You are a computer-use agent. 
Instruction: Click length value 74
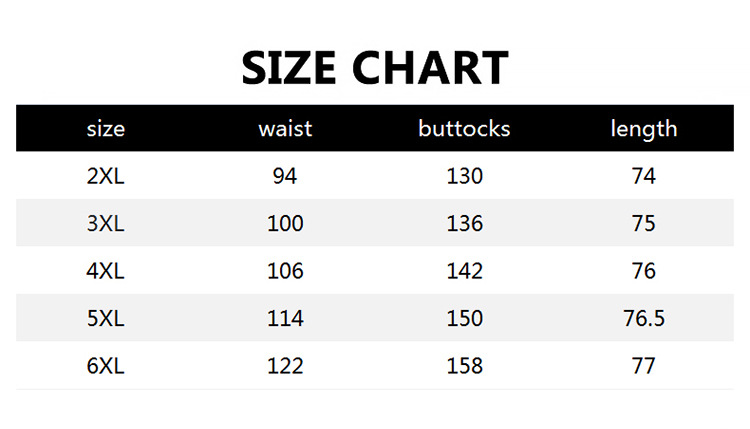click(x=643, y=176)
